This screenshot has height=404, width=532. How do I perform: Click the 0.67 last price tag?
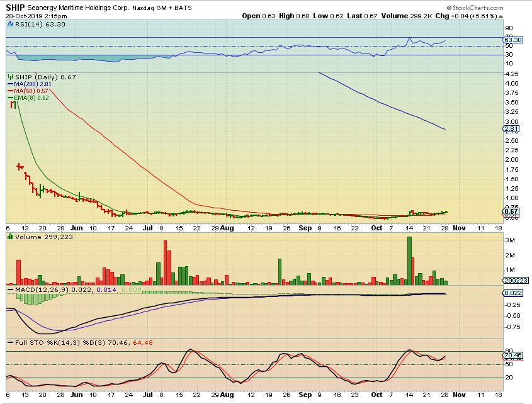511,211
